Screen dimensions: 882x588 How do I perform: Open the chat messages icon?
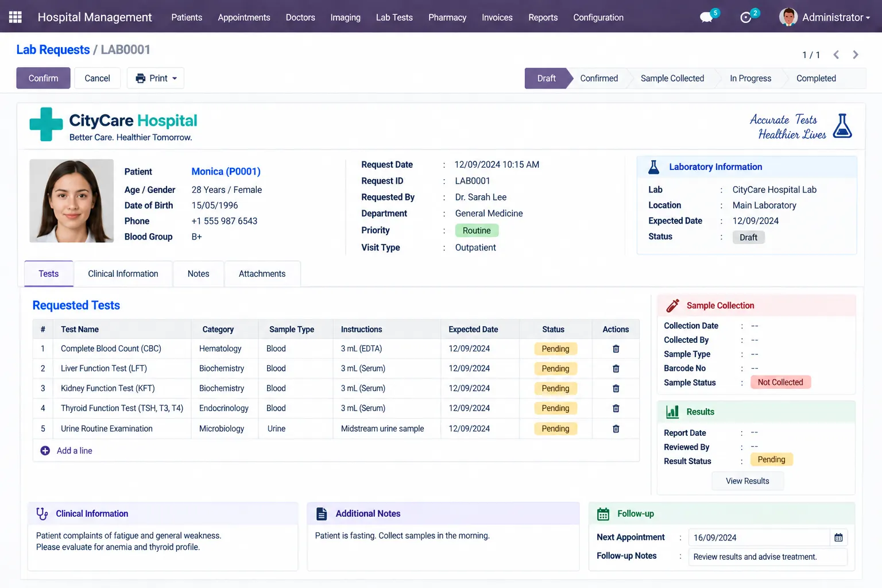pos(706,17)
